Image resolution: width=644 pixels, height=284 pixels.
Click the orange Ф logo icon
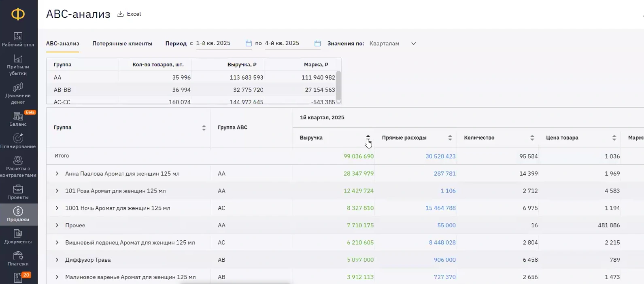[x=18, y=14]
